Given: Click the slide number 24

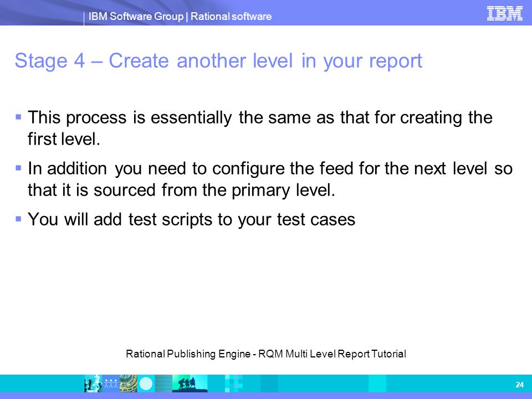Looking at the screenshot, I should [x=519, y=385].
